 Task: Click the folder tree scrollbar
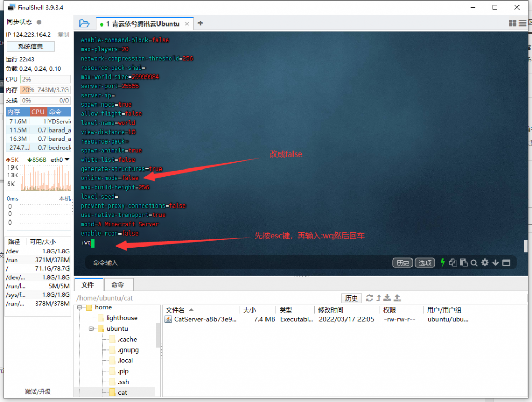(x=158, y=335)
